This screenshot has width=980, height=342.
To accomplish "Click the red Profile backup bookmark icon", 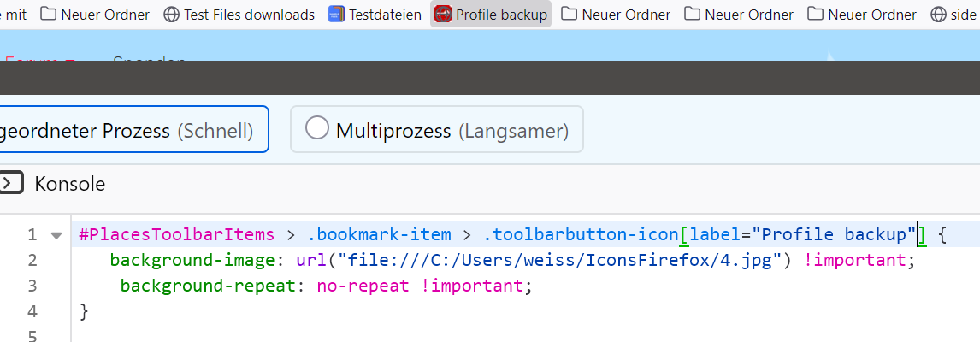I will pos(443,14).
